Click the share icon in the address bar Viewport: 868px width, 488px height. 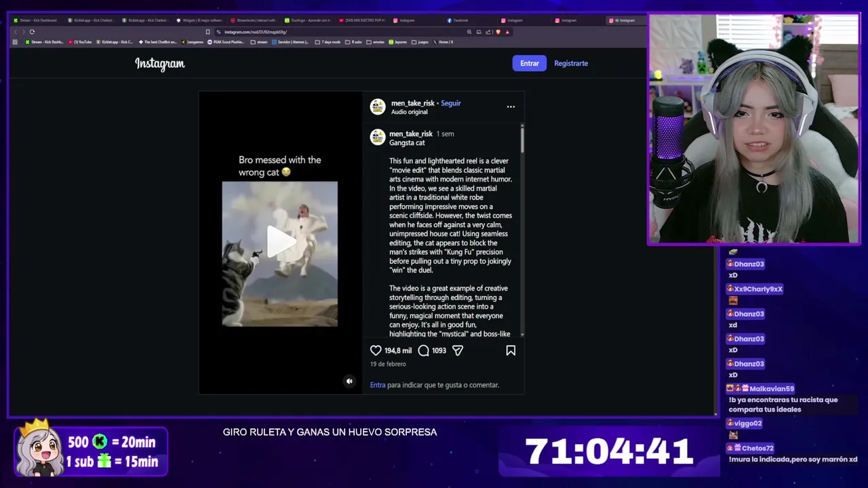[x=488, y=32]
